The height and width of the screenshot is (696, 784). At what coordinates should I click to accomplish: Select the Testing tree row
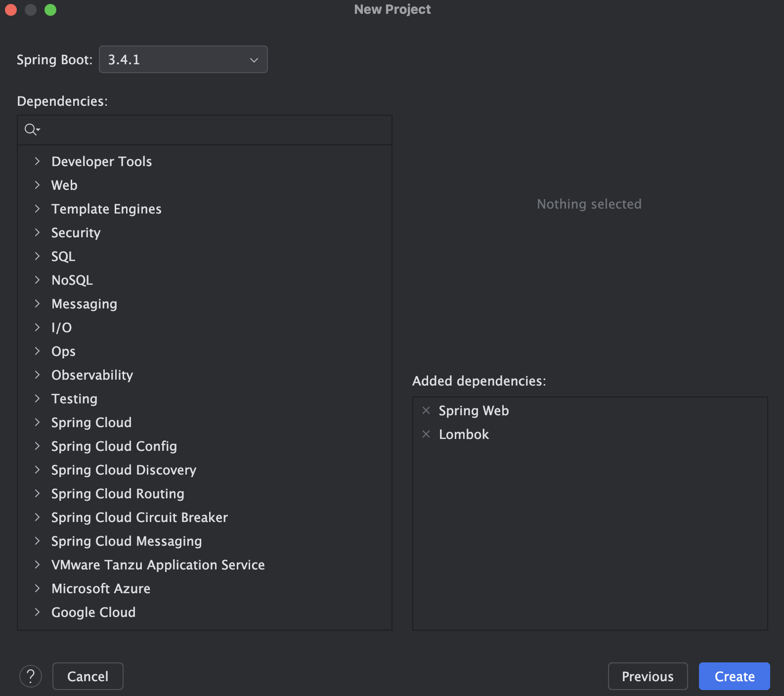click(205, 398)
